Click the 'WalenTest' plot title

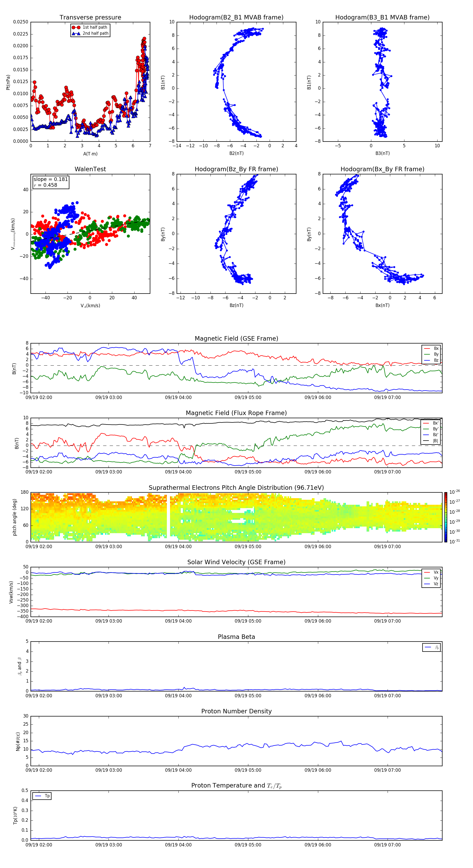(90, 169)
